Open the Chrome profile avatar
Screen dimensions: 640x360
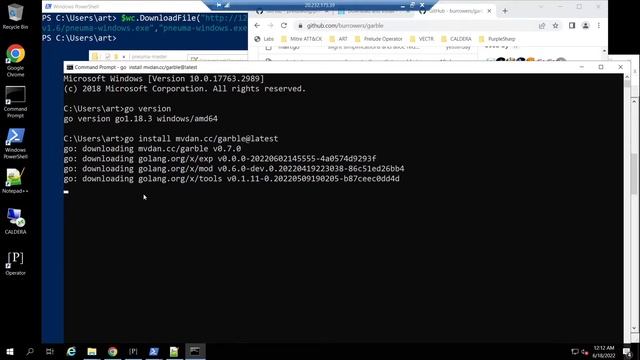585,25
